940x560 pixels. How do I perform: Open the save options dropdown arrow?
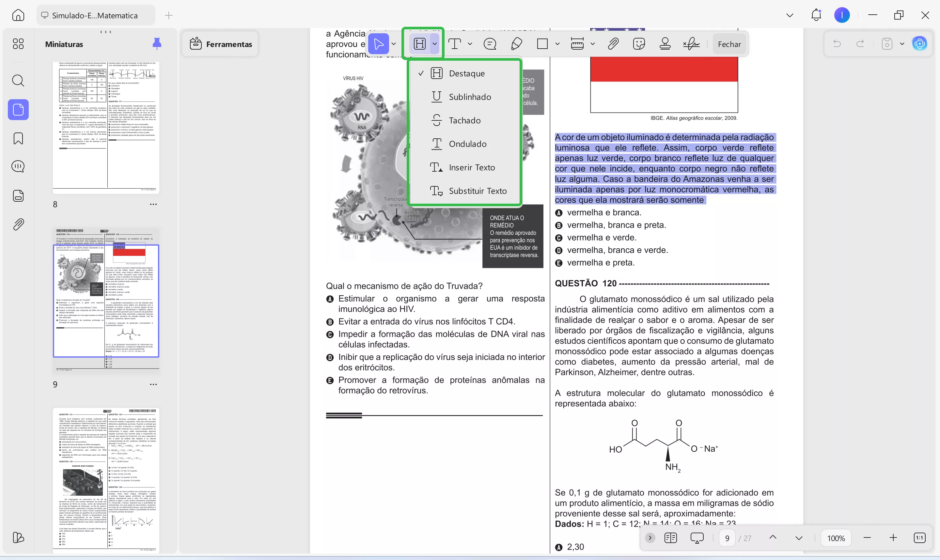[x=902, y=44]
